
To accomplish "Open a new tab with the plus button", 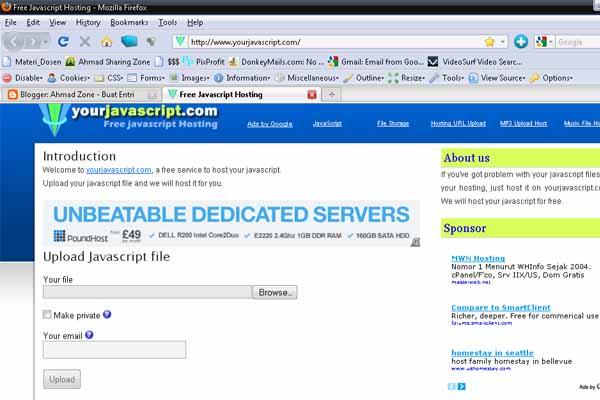I will 332,95.
